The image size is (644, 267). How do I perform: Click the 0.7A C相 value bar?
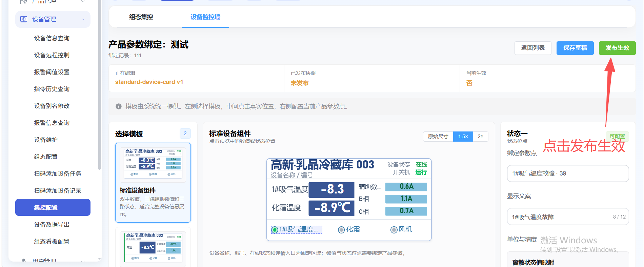coord(406,211)
